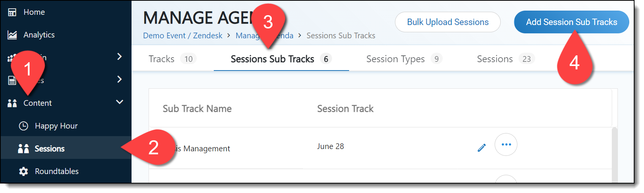Click the Roundtables gear icon
This screenshot has width=644, height=193.
coord(24,171)
